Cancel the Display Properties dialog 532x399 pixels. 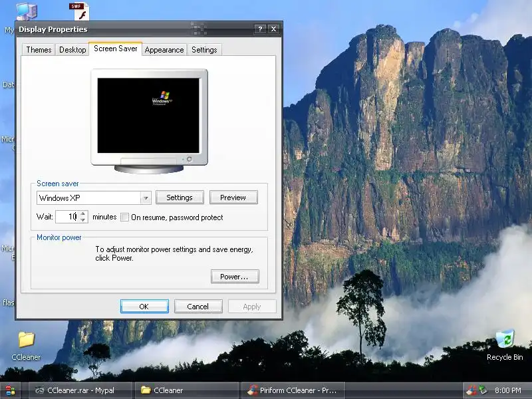(198, 307)
